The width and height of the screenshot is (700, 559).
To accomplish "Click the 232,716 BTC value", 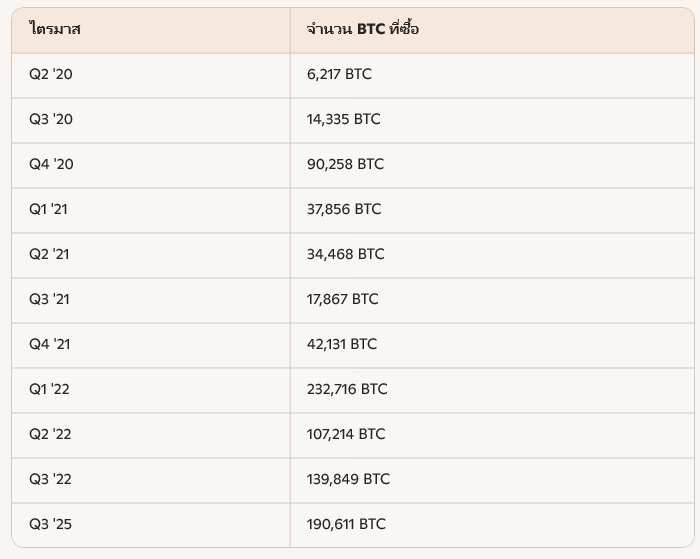I will [347, 389].
